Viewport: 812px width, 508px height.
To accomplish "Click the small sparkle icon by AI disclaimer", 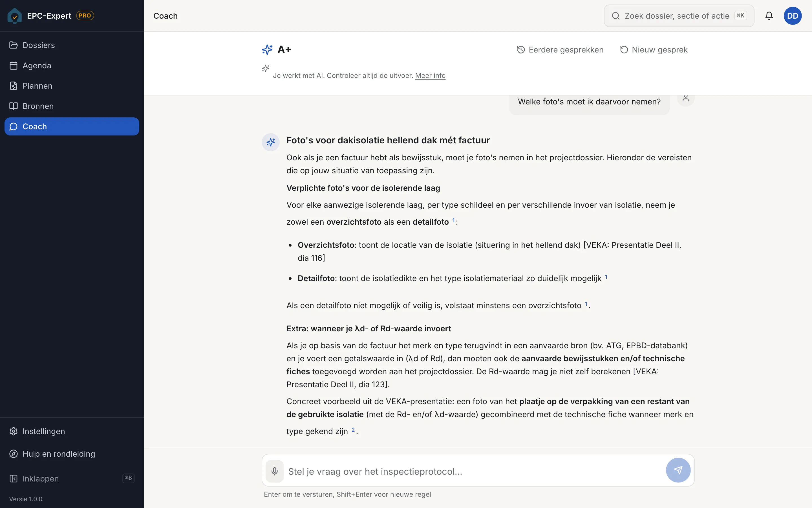I will pos(265,68).
